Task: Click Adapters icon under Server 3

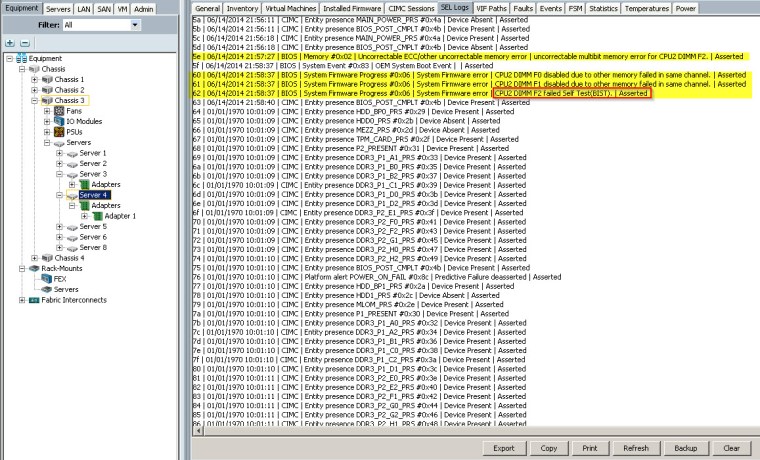Action: click(x=84, y=184)
